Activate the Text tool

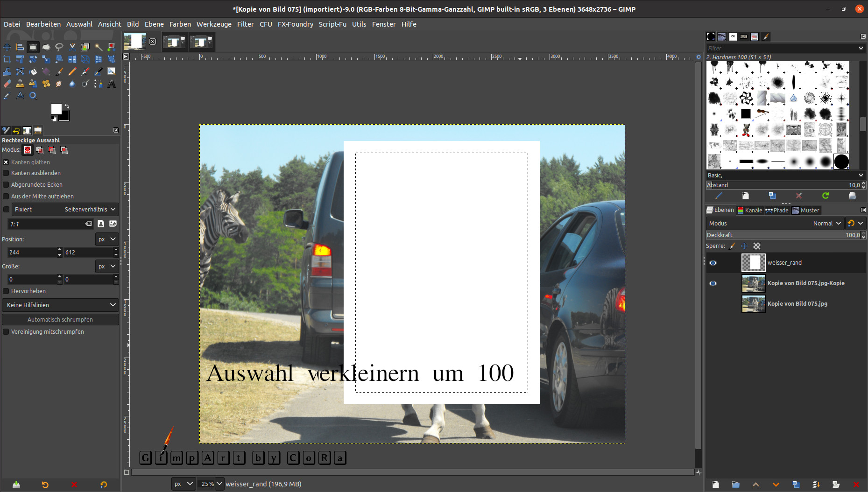112,84
